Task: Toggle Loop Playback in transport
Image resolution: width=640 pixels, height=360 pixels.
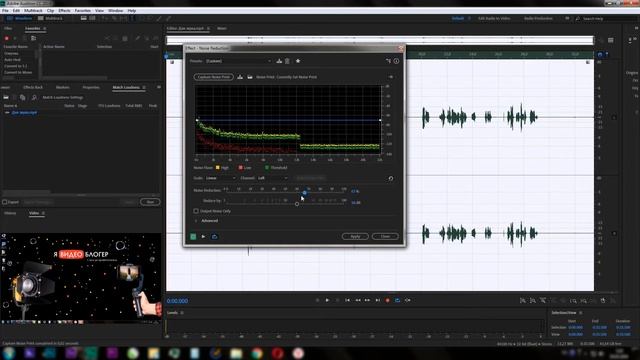Action: (x=398, y=300)
